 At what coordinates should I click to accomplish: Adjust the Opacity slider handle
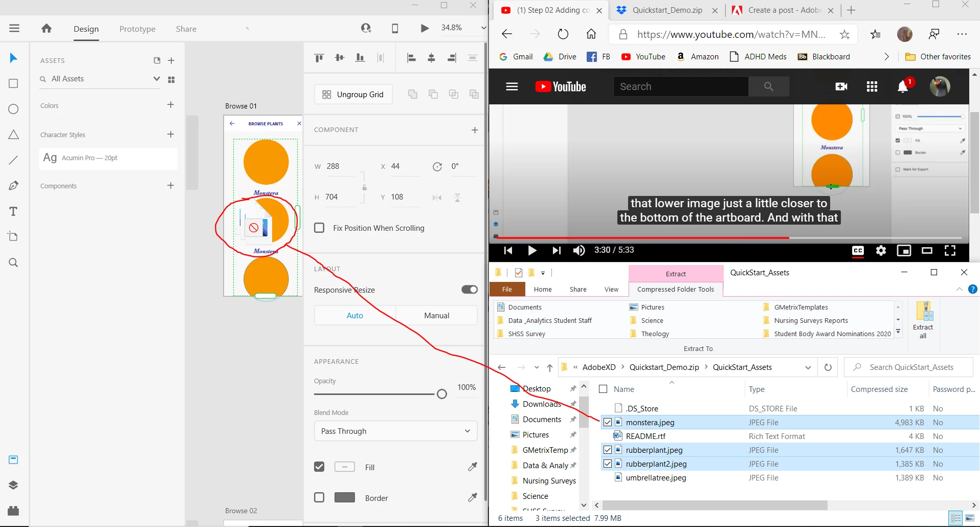point(442,393)
